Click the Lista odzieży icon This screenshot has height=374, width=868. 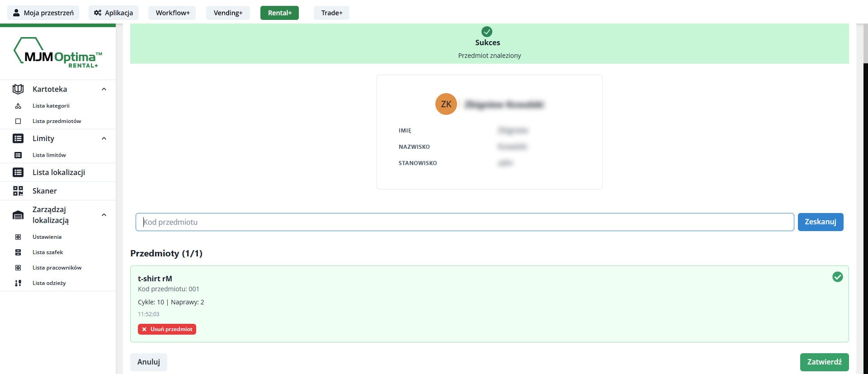pyautogui.click(x=18, y=283)
